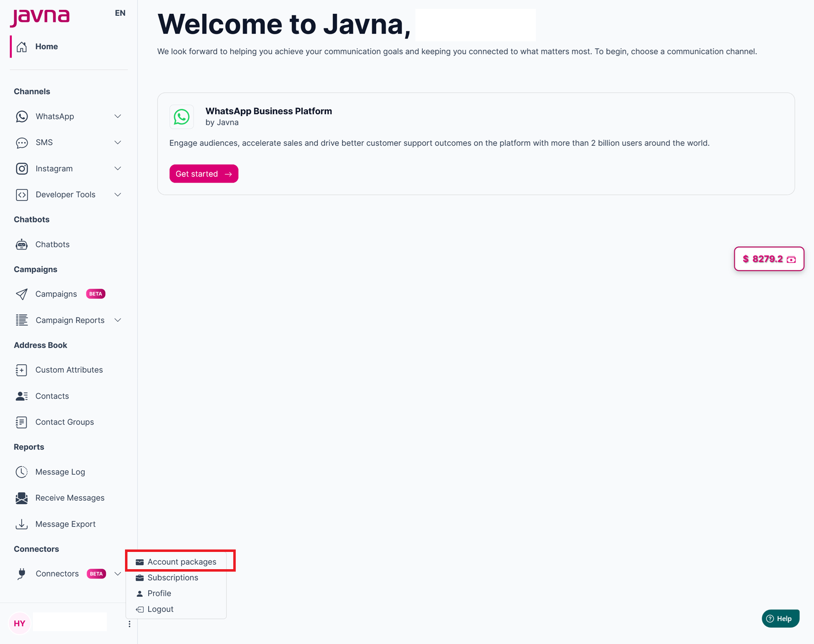Click the WhatsApp channel icon in sidebar
Viewport: 814px width, 644px height.
click(x=22, y=116)
